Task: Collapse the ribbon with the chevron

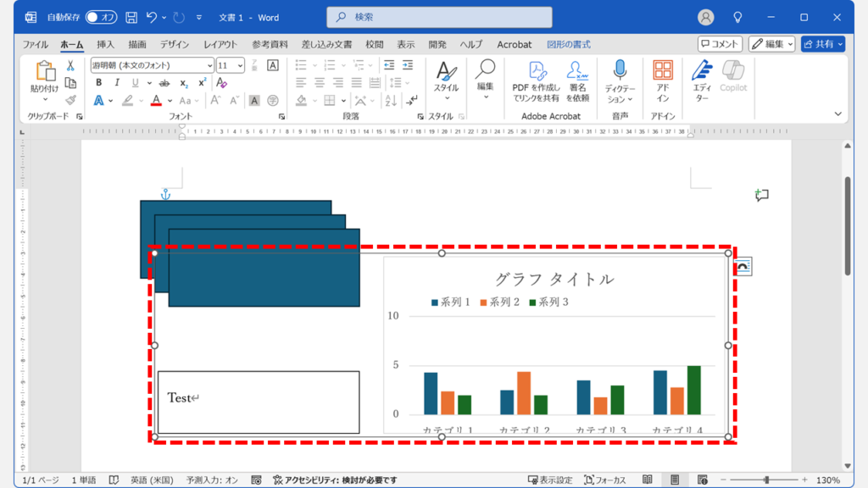Action: point(838,114)
